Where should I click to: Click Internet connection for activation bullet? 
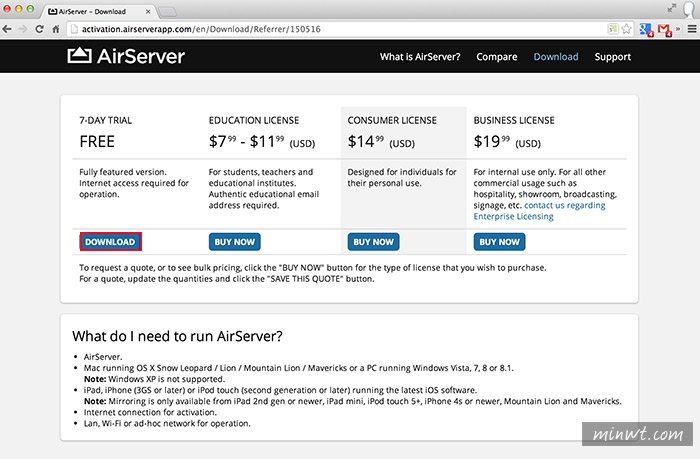150,412
